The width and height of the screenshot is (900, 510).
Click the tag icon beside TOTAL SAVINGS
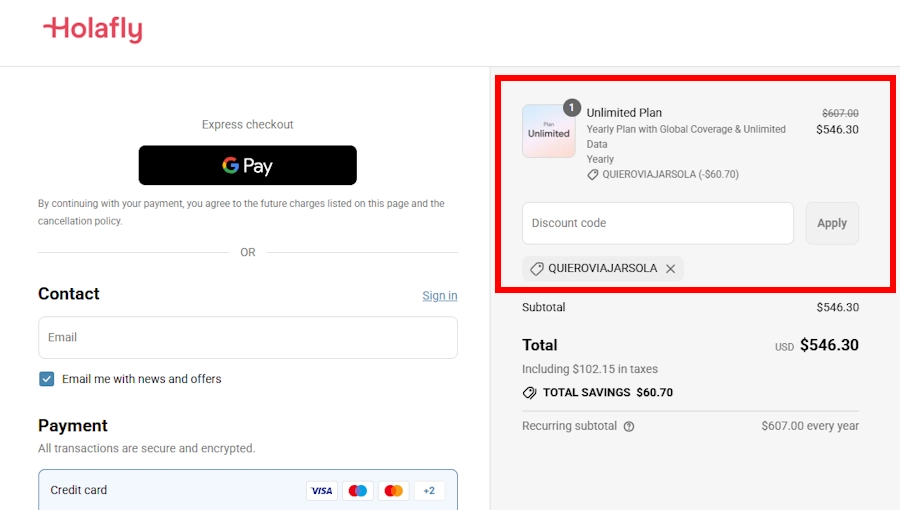click(530, 393)
